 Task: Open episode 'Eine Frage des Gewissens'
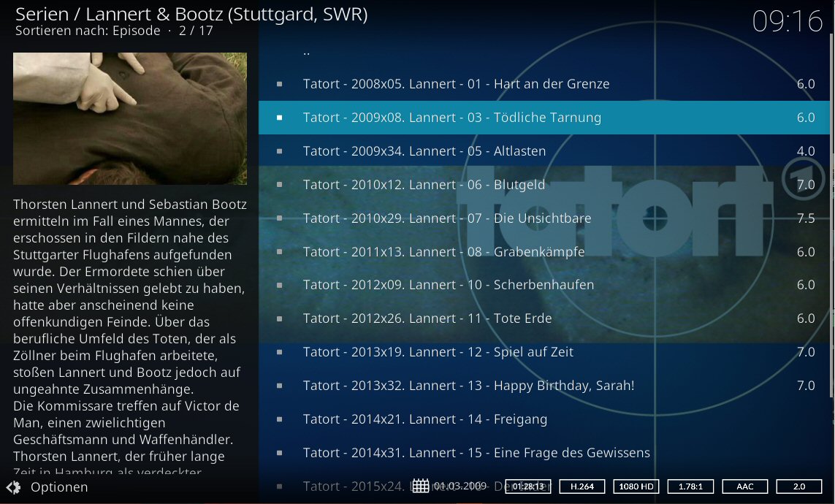pyautogui.click(x=544, y=452)
